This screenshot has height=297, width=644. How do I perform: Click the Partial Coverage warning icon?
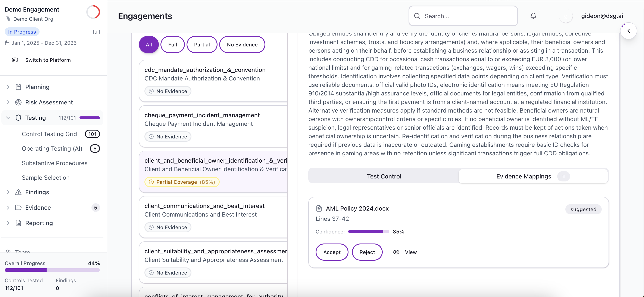click(151, 182)
